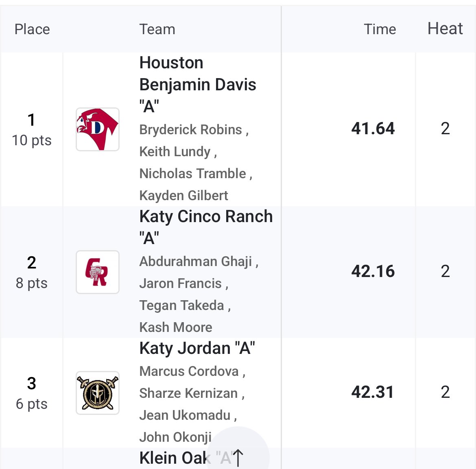Click the Katy Cinco Ranch CR logo

pyautogui.click(x=98, y=272)
